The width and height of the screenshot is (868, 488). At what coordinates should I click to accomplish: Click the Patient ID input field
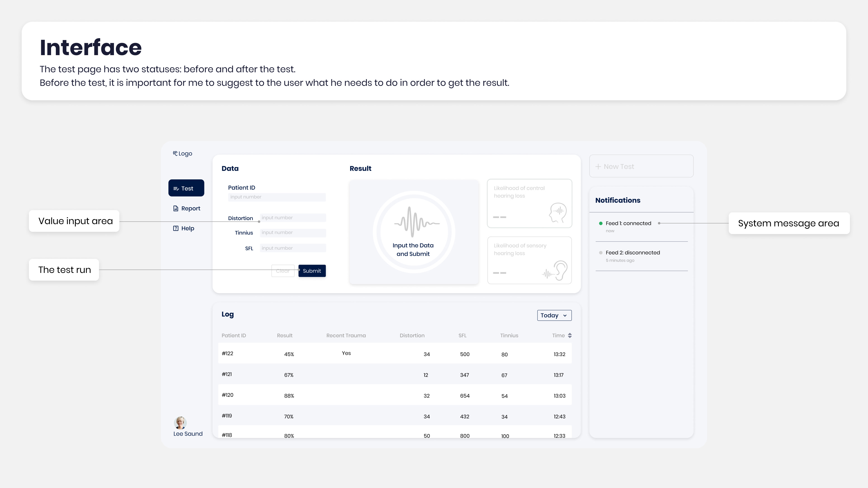(277, 197)
